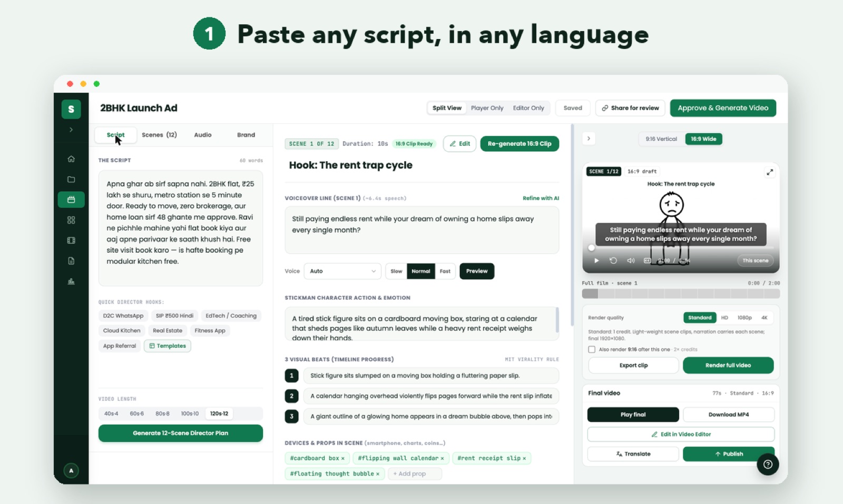
Task: Click the Translate button
Action: (633, 454)
